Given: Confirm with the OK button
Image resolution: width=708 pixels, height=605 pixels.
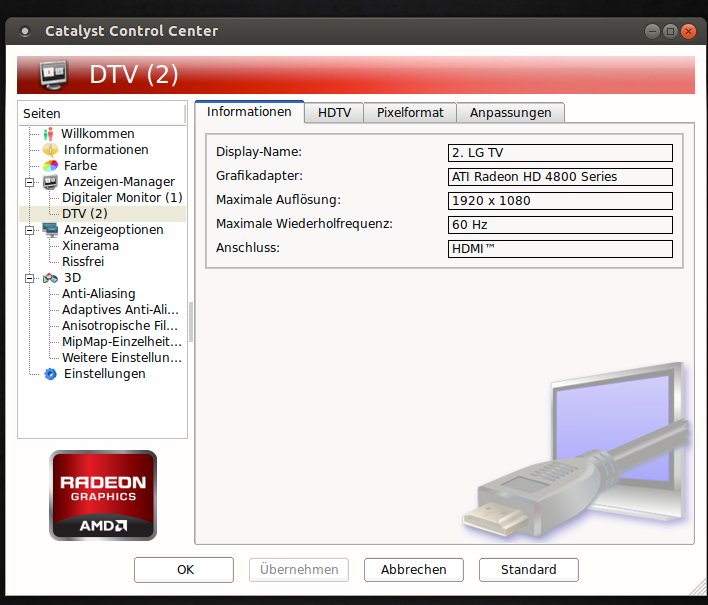Looking at the screenshot, I should [184, 570].
